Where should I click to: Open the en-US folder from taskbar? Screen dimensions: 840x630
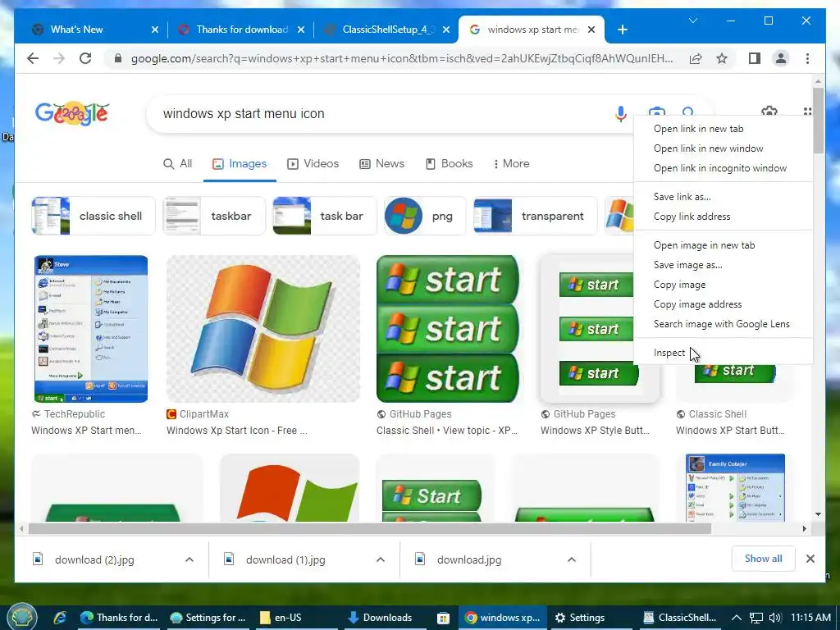[x=281, y=618]
